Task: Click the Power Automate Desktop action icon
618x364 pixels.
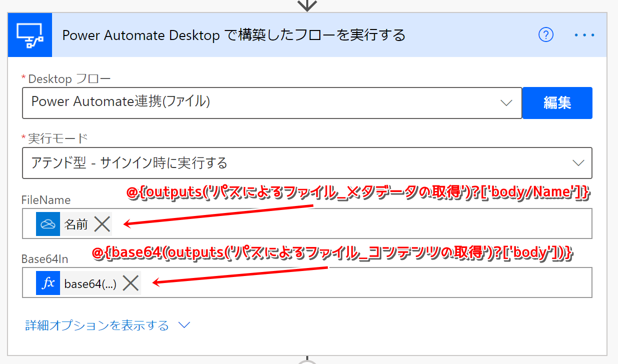Action: pyautogui.click(x=30, y=35)
